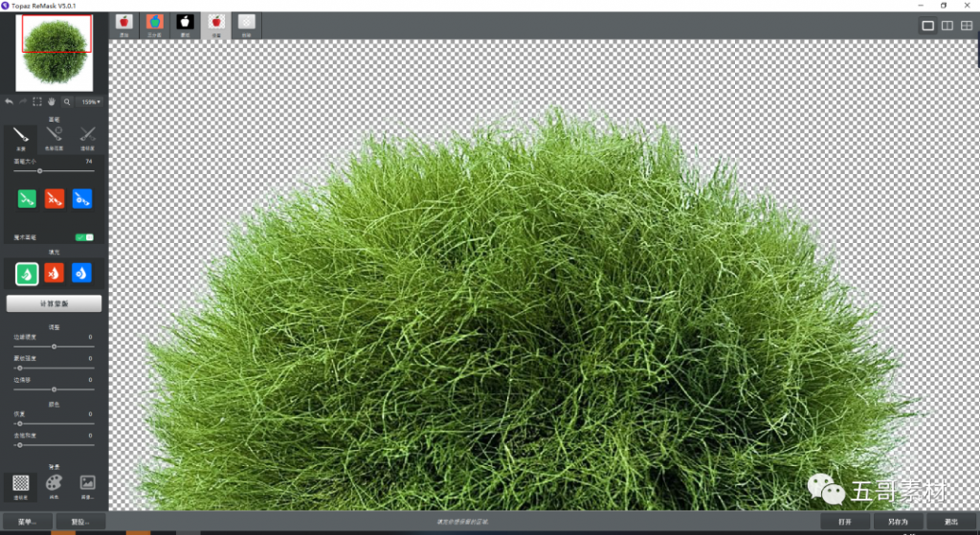The width and height of the screenshot is (980, 535).
Task: Select the transparency brush tool
Action: 87,139
